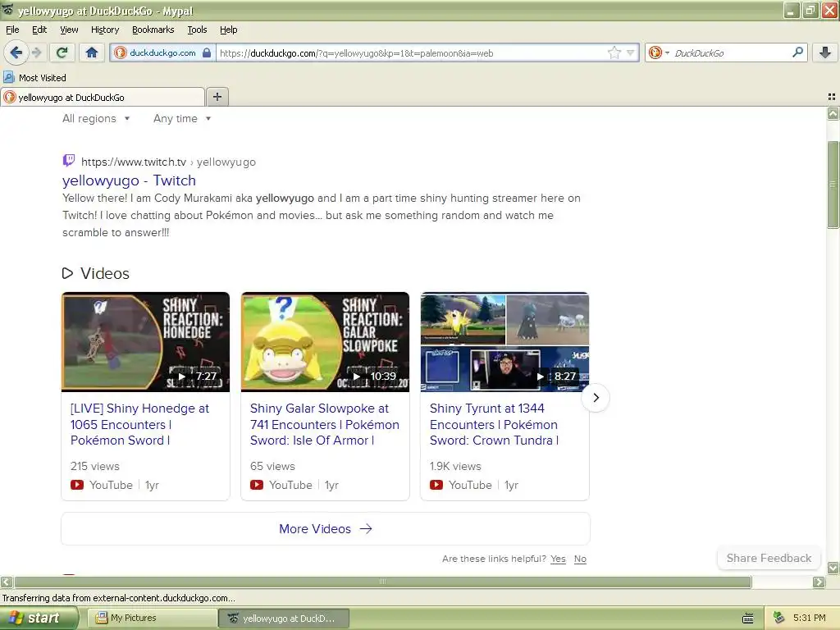Open the yellowyugo - Twitch result link

coord(129,180)
